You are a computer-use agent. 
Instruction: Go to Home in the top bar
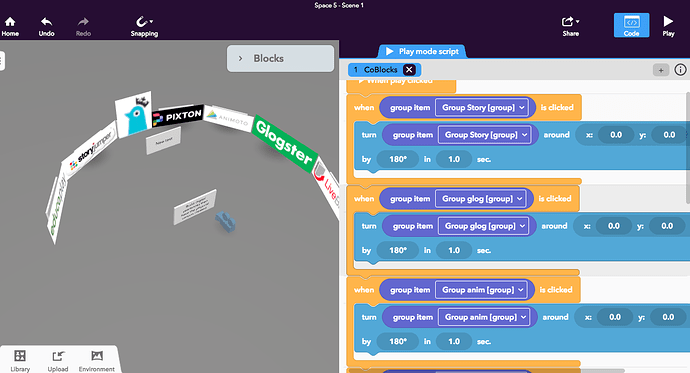[x=10, y=26]
